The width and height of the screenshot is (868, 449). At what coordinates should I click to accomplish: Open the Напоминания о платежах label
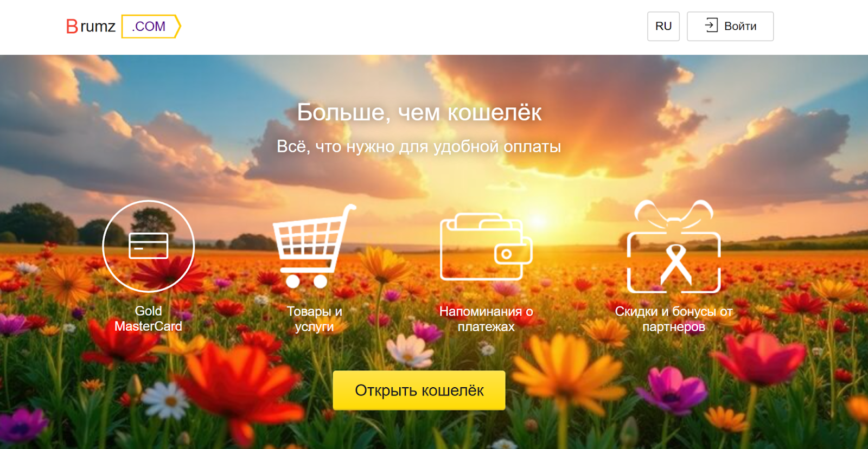pos(486,319)
